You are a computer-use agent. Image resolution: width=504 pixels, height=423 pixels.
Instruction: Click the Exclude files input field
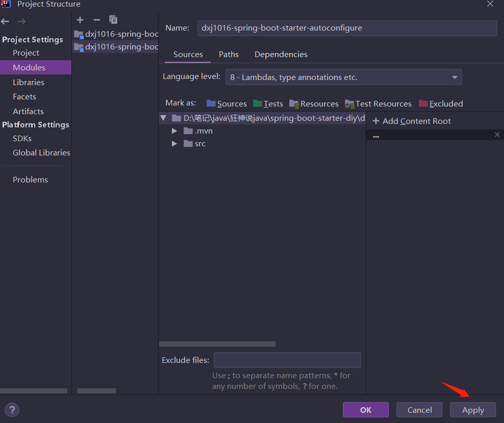(287, 360)
